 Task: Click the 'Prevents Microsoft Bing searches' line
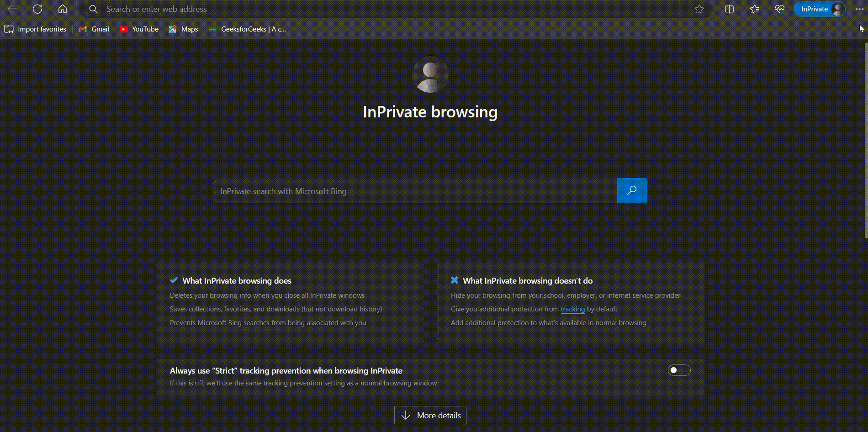click(268, 323)
